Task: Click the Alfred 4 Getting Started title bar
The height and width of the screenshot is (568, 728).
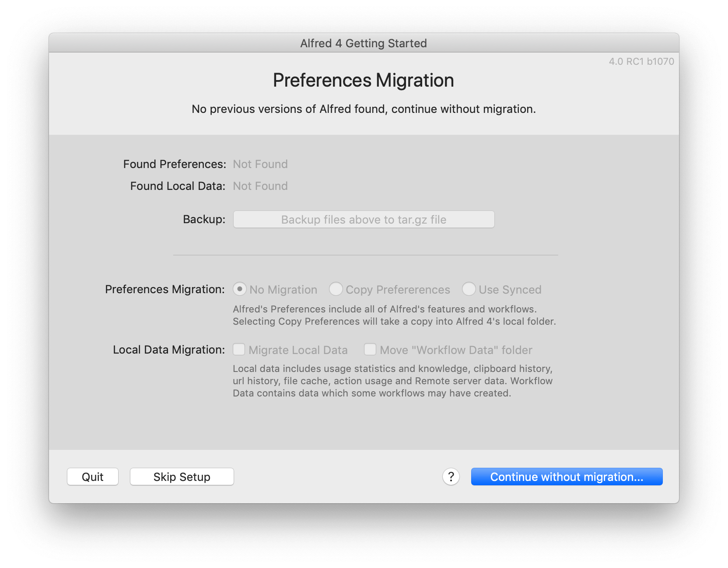Action: [364, 43]
